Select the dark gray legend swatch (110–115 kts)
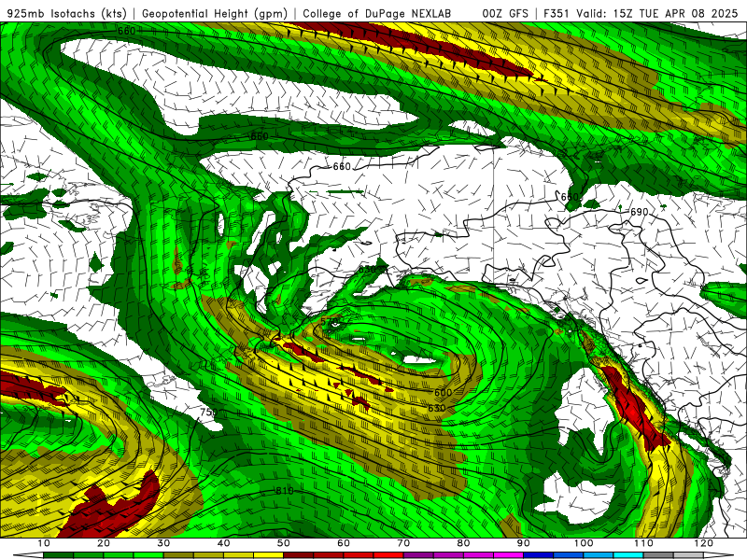The width and height of the screenshot is (747, 560). pyautogui.click(x=658, y=555)
